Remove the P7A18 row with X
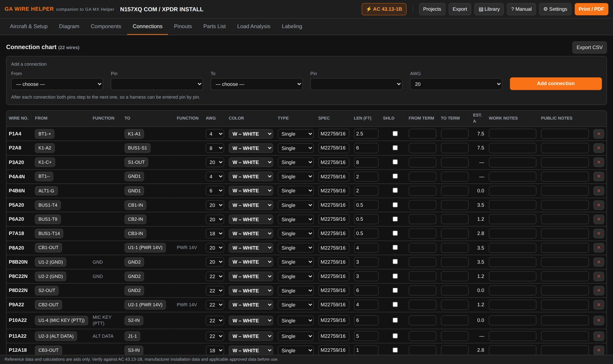This screenshot has height=364, width=613. [598, 233]
